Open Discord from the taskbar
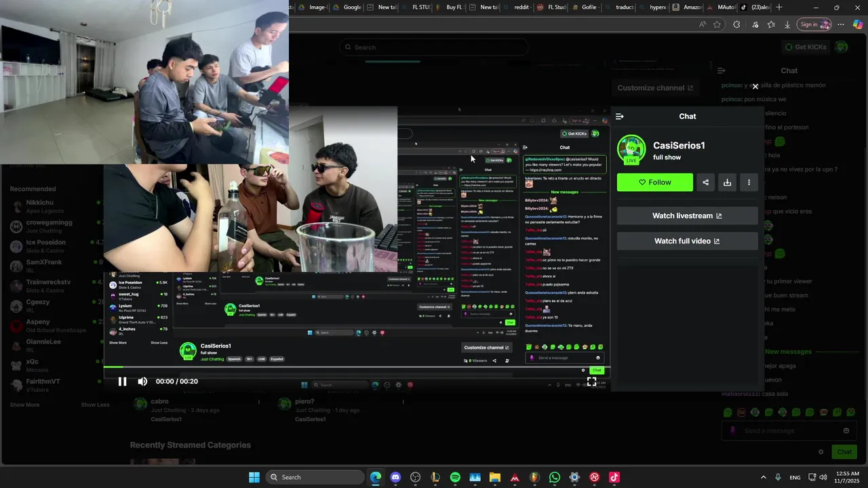 coord(396,477)
